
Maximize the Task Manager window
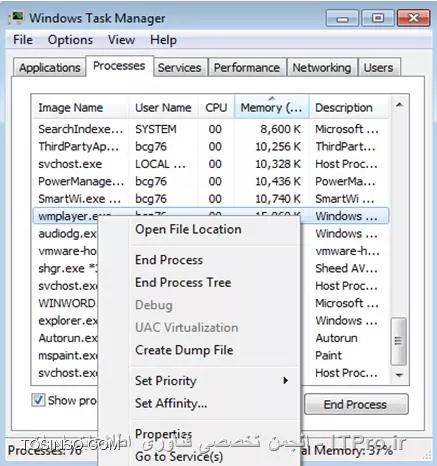click(x=378, y=18)
